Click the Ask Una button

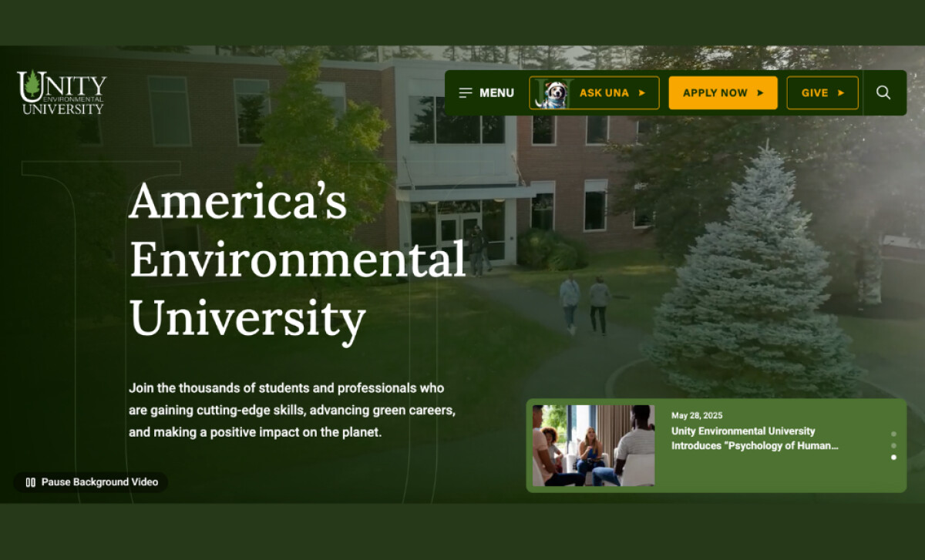point(594,92)
